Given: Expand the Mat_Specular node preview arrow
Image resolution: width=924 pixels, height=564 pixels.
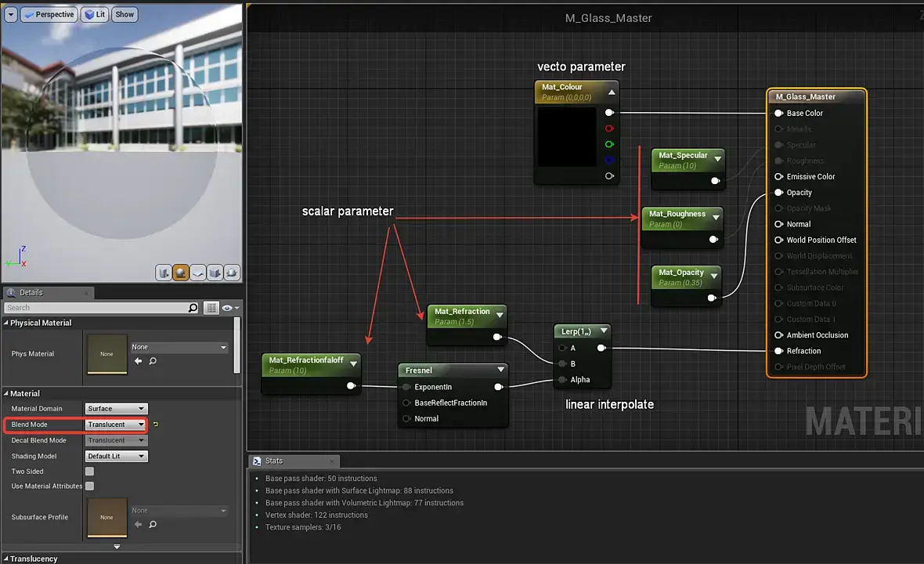Looking at the screenshot, I should (x=717, y=158).
